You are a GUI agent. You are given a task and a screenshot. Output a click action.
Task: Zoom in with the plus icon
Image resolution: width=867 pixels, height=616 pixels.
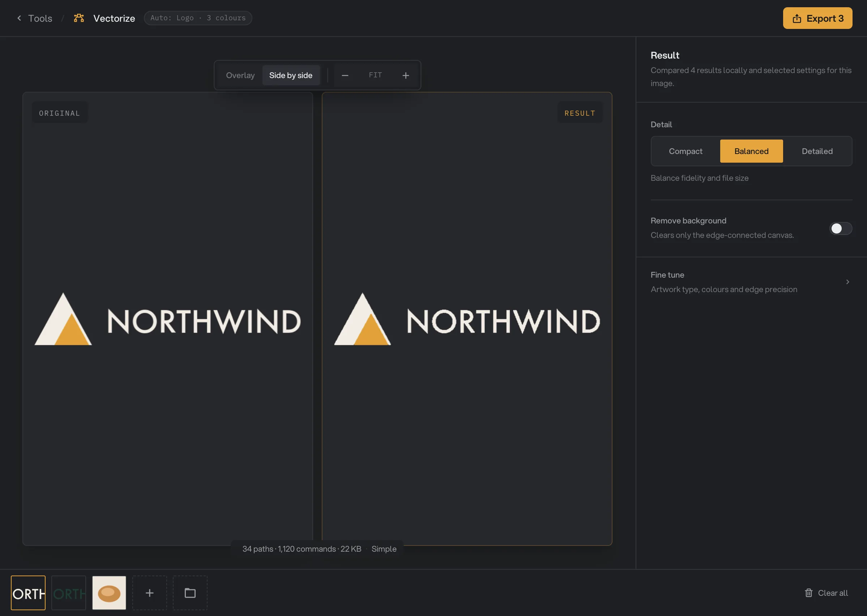tap(405, 76)
